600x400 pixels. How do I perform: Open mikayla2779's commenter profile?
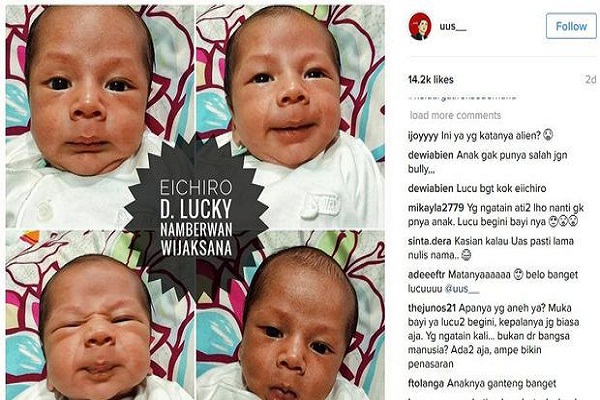tap(435, 208)
